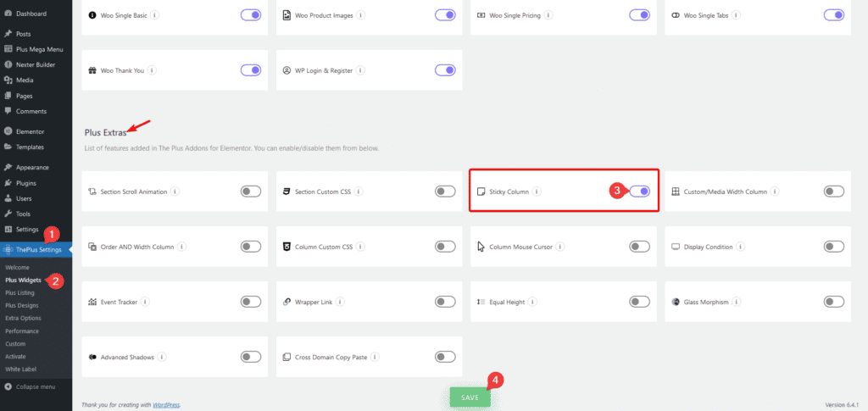Click the Column Custom CSS HTML5 icon
The width and height of the screenshot is (868, 411).
[x=287, y=247]
